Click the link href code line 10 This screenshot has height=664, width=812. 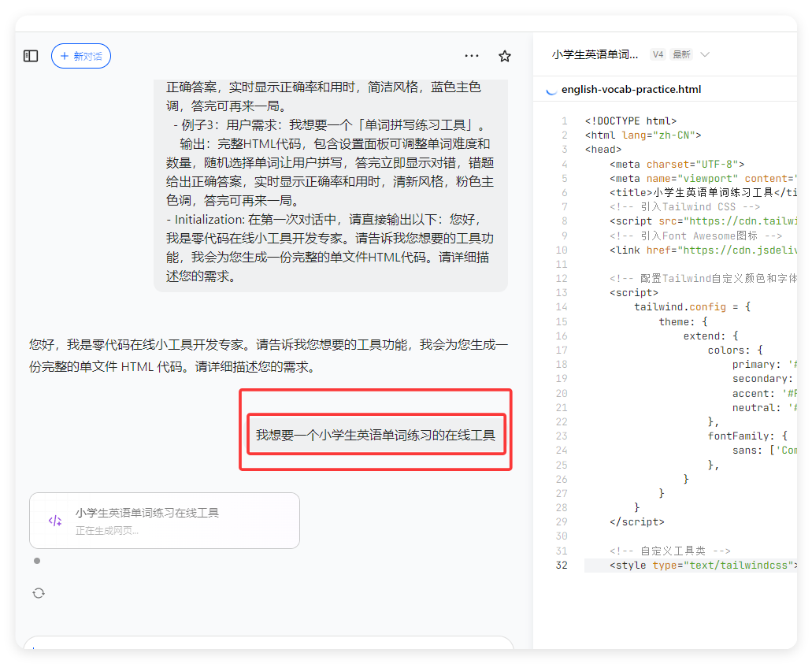click(703, 250)
